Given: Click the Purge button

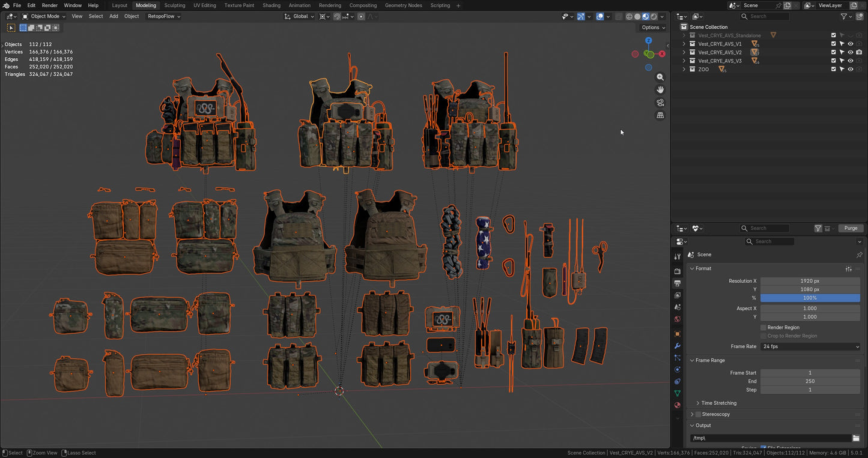Looking at the screenshot, I should (851, 228).
